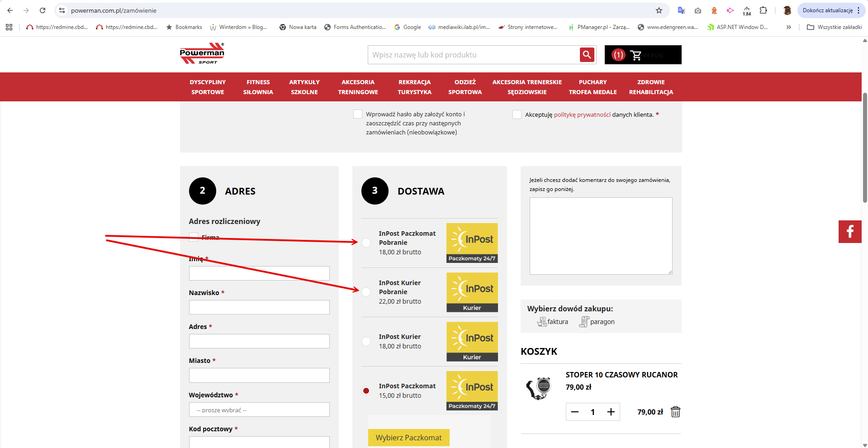Click the Powerman Sport logo

pyautogui.click(x=202, y=54)
